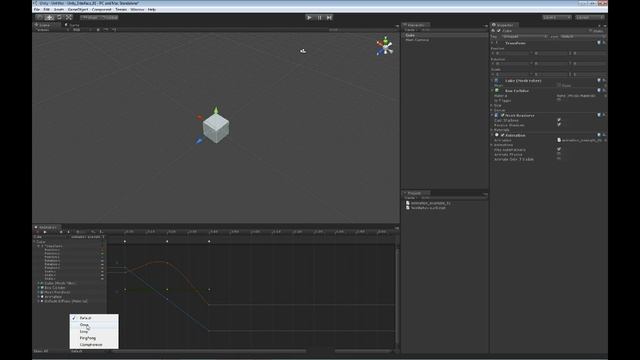Select the Hand tool in the toolbar

point(40,17)
